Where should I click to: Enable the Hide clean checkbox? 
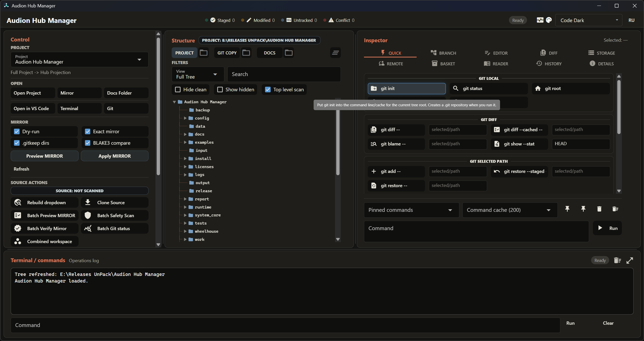pos(178,90)
